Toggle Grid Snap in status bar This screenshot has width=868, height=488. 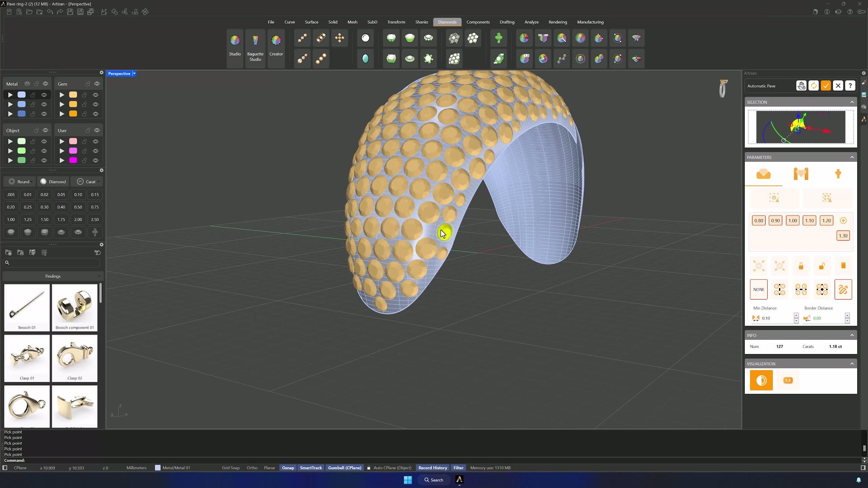231,468
